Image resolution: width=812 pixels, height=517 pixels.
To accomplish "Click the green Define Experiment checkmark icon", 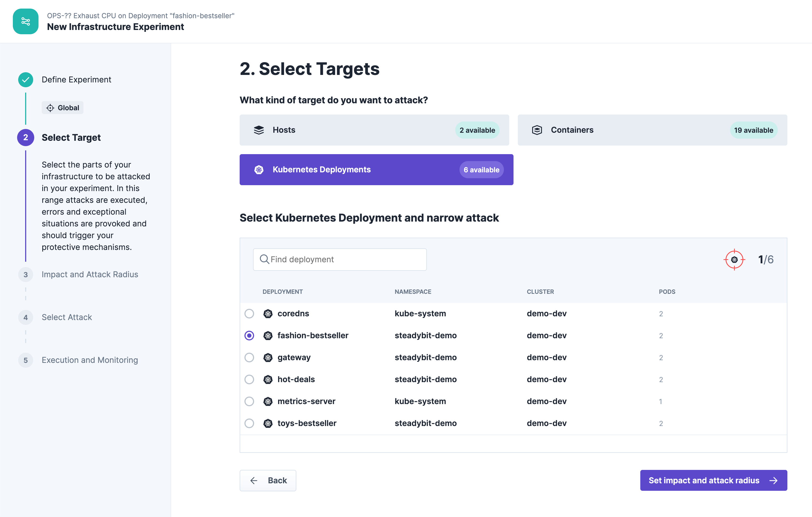I will tap(26, 80).
